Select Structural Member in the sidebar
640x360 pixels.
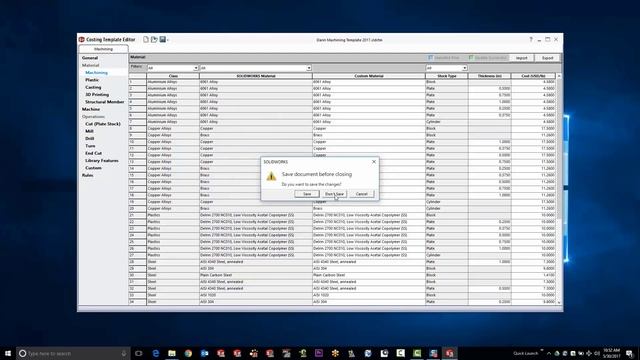(x=104, y=102)
